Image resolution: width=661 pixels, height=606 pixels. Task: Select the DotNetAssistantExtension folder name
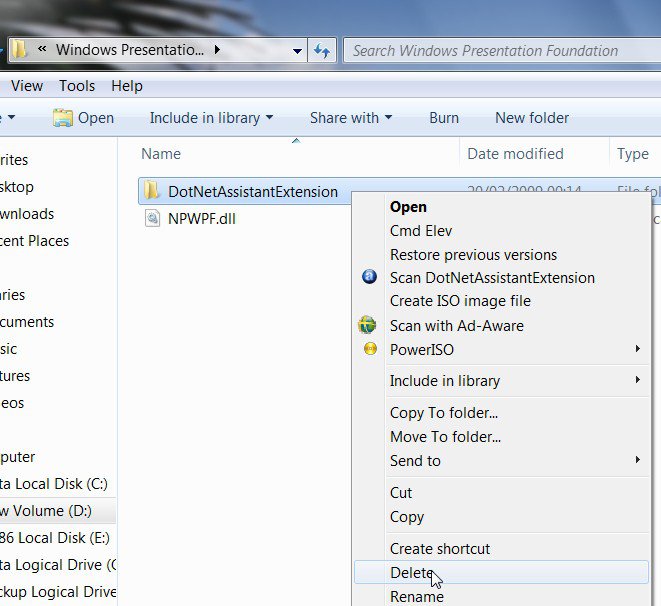pyautogui.click(x=253, y=192)
